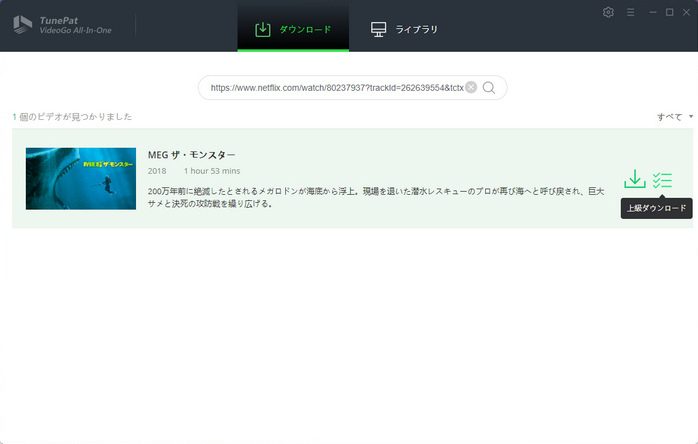698x444 pixels.
Task: Open the hamburger menu icon
Action: (630, 12)
